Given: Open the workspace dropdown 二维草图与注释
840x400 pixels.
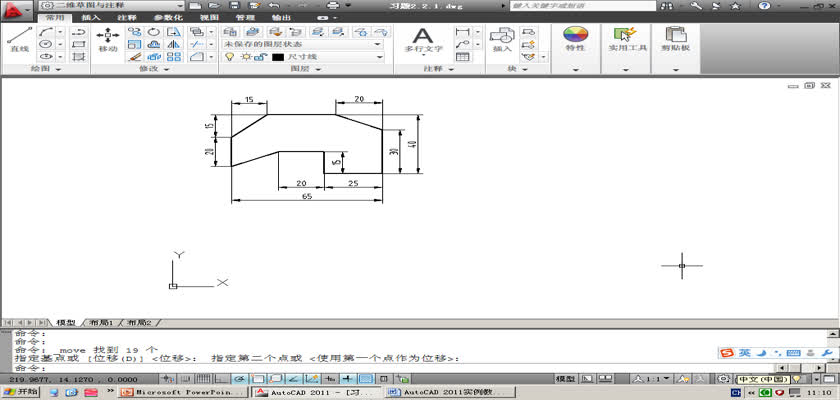Looking at the screenshot, I should (x=112, y=5).
